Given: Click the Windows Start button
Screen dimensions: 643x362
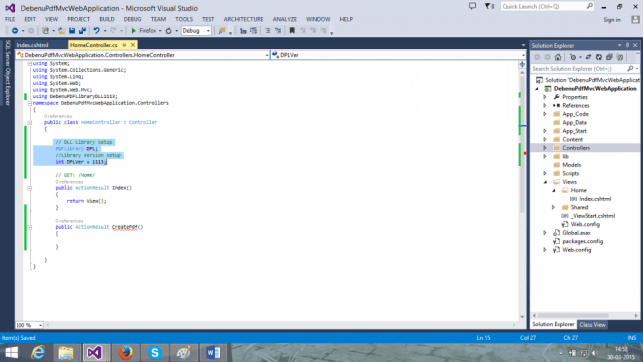Looking at the screenshot, I should 11,352.
